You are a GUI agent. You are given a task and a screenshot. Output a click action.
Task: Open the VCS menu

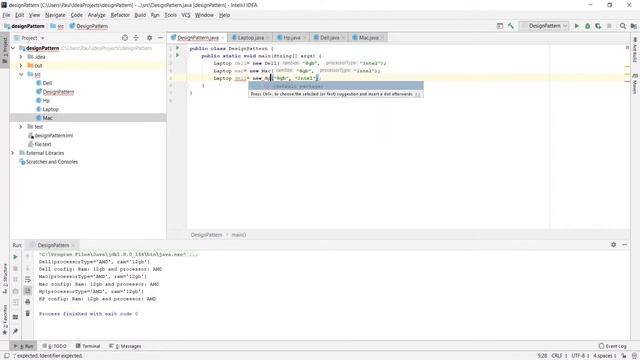click(186, 15)
